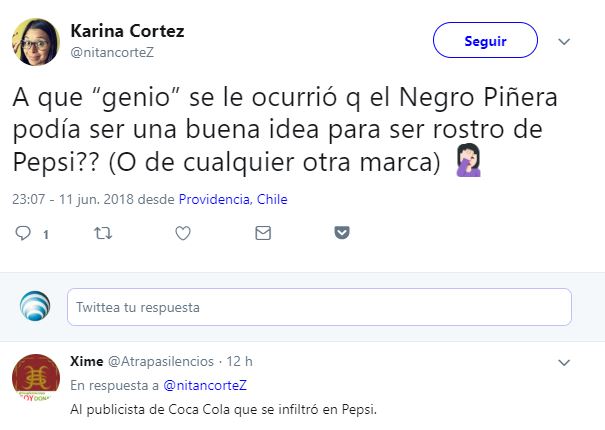605x430 pixels.
Task: Follow Karina with the Seguir button
Action: click(x=485, y=41)
